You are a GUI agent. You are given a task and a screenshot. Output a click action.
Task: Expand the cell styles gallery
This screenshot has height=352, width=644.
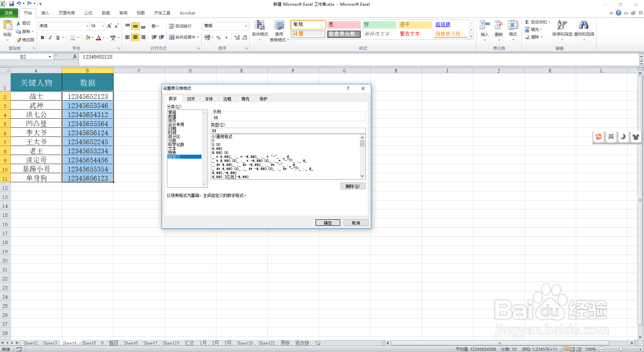point(471,37)
